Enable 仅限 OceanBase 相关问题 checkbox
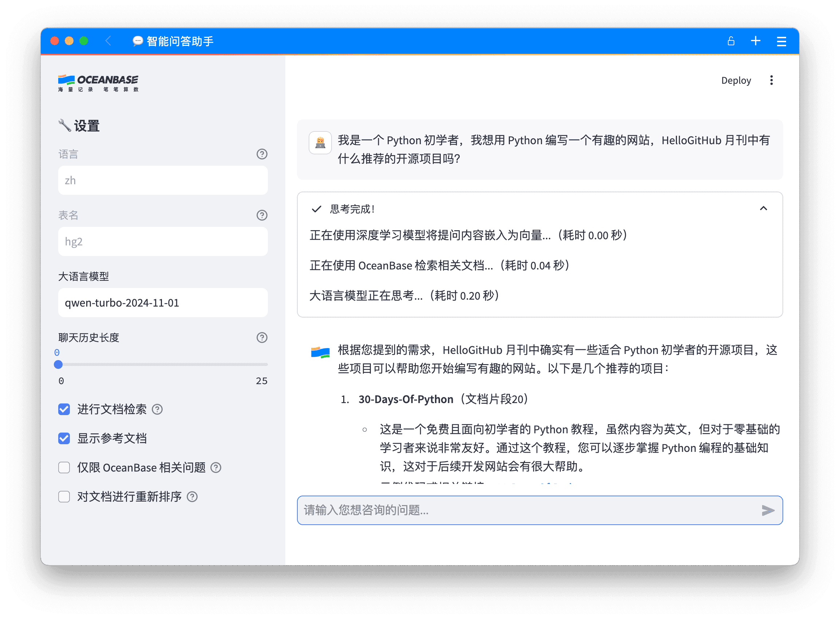This screenshot has width=840, height=619. 64,468
